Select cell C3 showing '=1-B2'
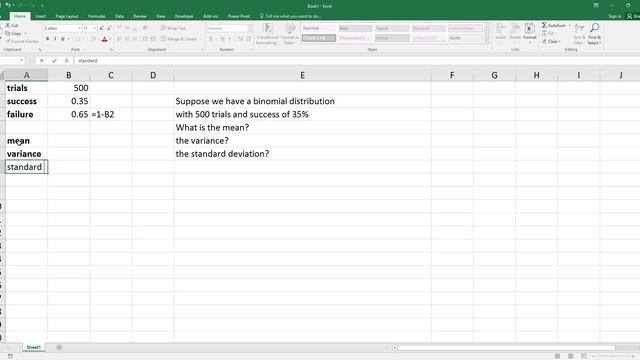640x360 pixels. pos(111,114)
